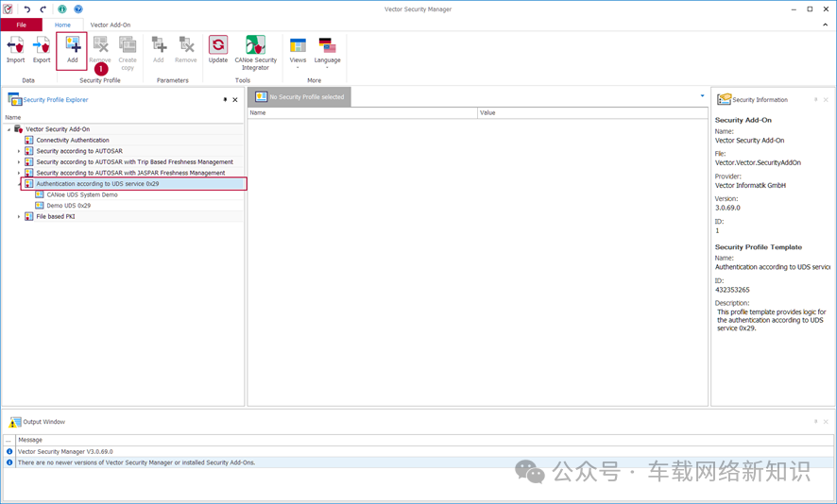Click the Security Information panel icon
The image size is (837, 504).
point(724,99)
